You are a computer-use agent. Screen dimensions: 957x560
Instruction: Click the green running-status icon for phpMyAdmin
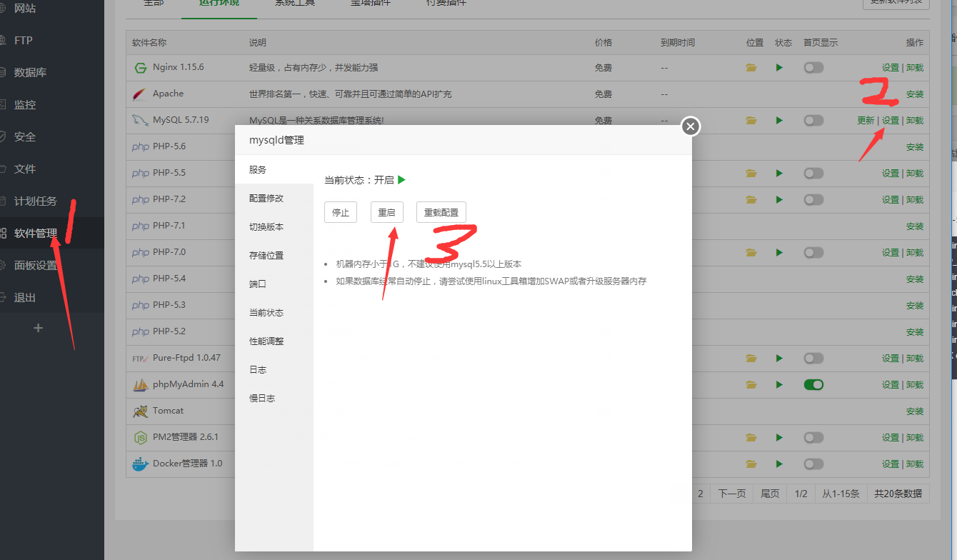click(x=779, y=385)
